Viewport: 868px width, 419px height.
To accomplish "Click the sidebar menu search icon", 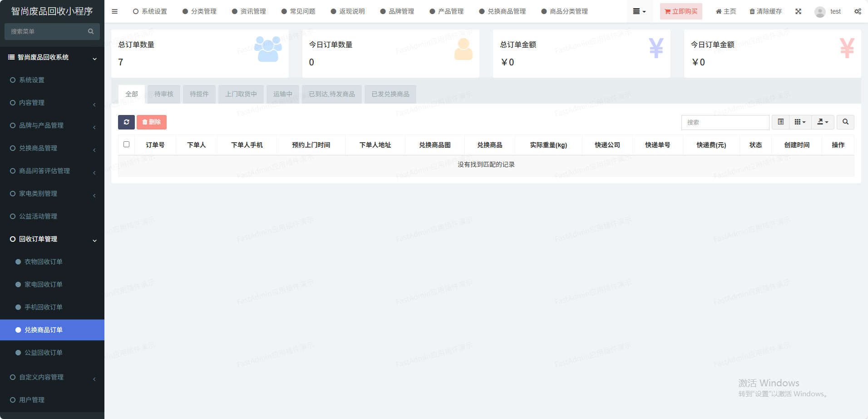I will [91, 31].
